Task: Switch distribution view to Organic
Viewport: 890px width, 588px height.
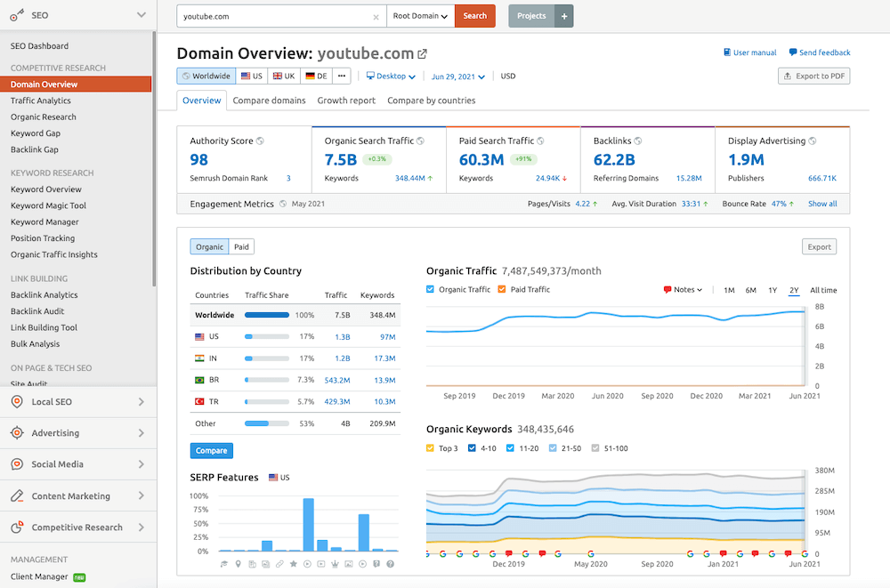Action: coord(209,247)
